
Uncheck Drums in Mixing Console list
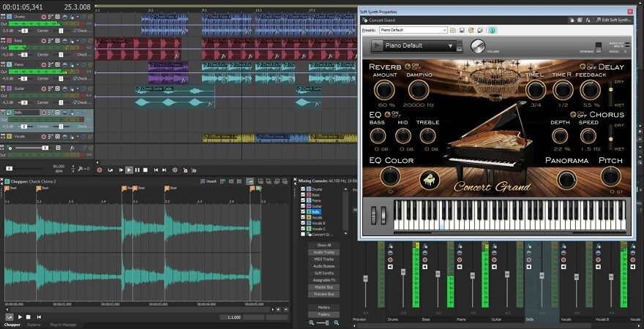(x=303, y=189)
